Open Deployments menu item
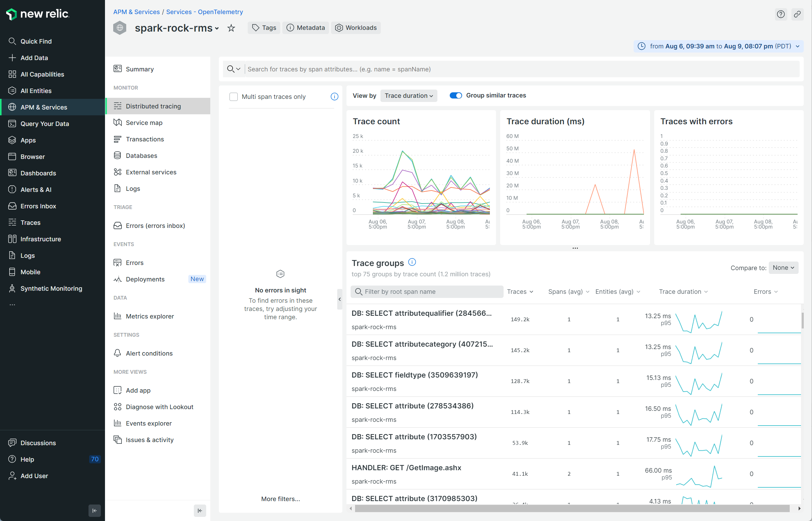Viewport: 812px width, 521px height. 158,279
